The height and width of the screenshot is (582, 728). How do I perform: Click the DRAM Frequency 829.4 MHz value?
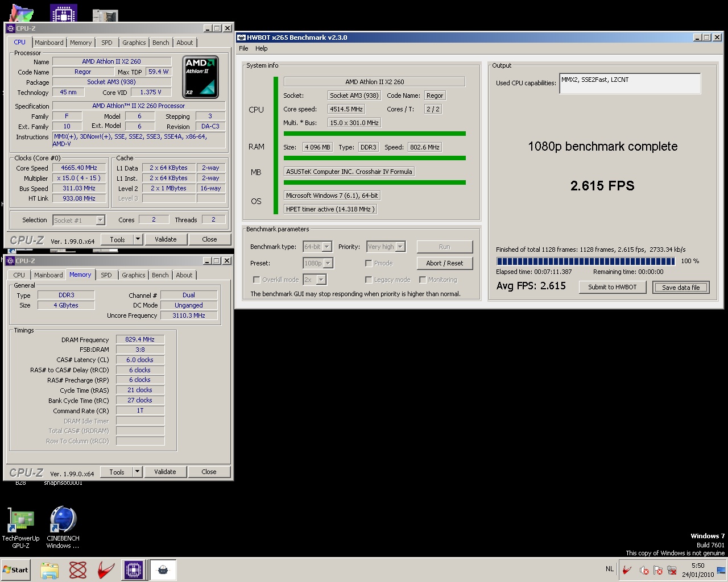[140, 339]
